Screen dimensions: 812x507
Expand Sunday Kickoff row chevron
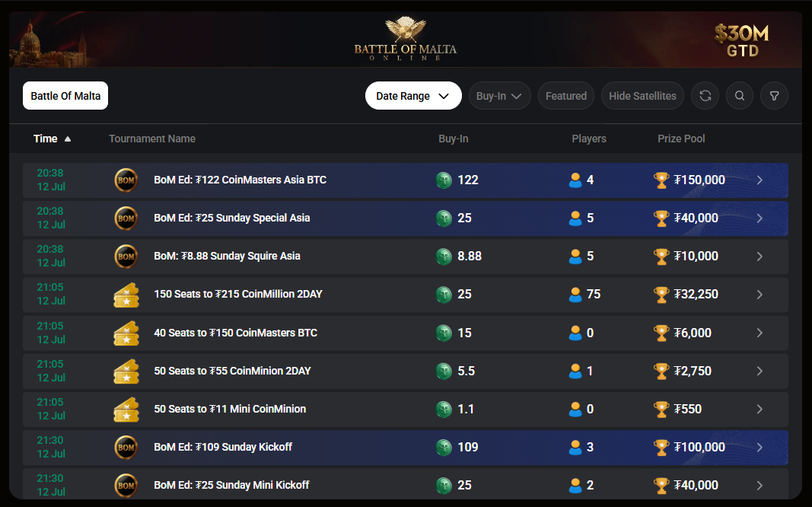point(759,448)
